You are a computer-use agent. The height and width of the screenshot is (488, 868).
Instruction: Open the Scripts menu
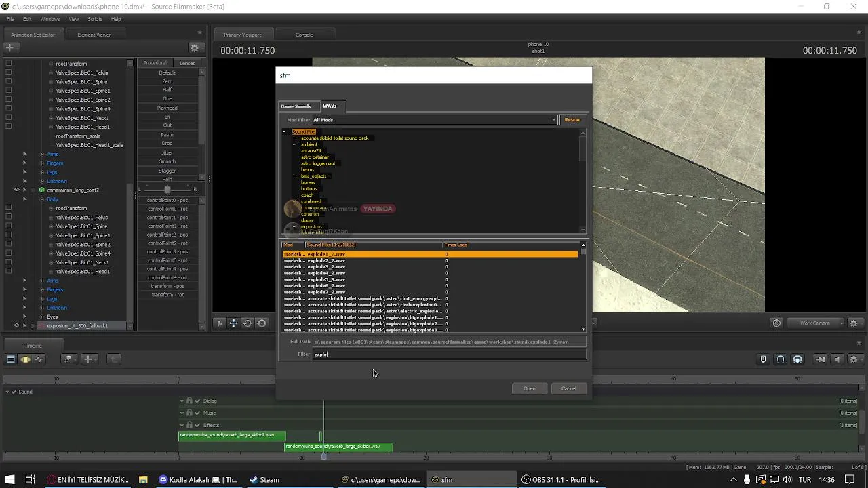(95, 19)
